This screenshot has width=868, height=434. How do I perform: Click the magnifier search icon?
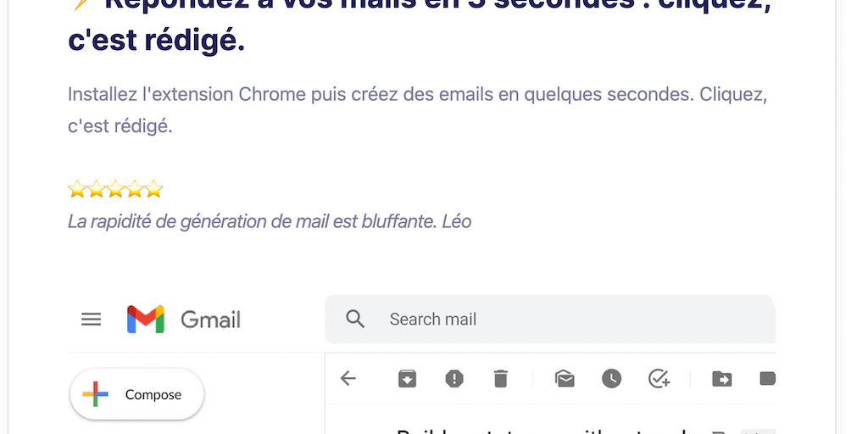pos(355,320)
